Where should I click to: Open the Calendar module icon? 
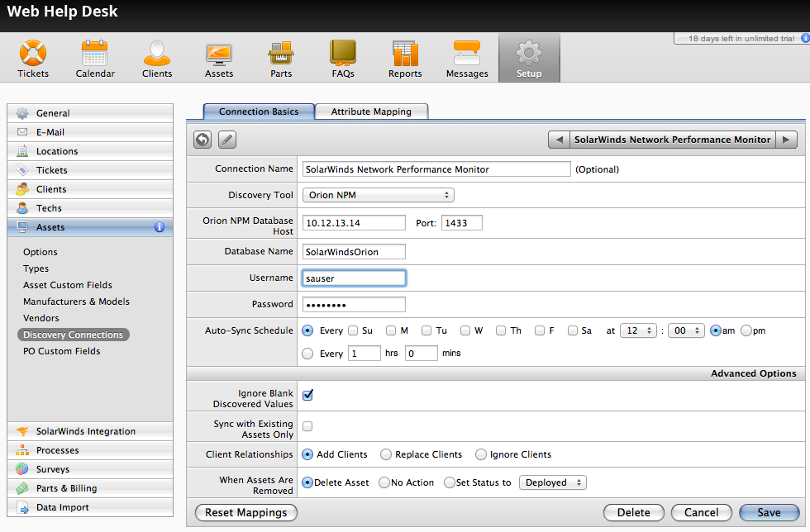pyautogui.click(x=95, y=59)
